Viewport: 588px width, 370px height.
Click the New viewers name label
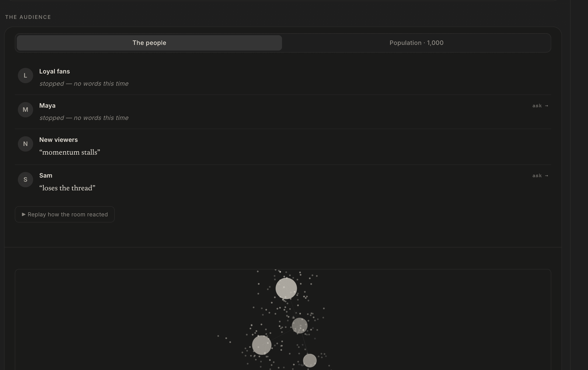click(x=58, y=140)
